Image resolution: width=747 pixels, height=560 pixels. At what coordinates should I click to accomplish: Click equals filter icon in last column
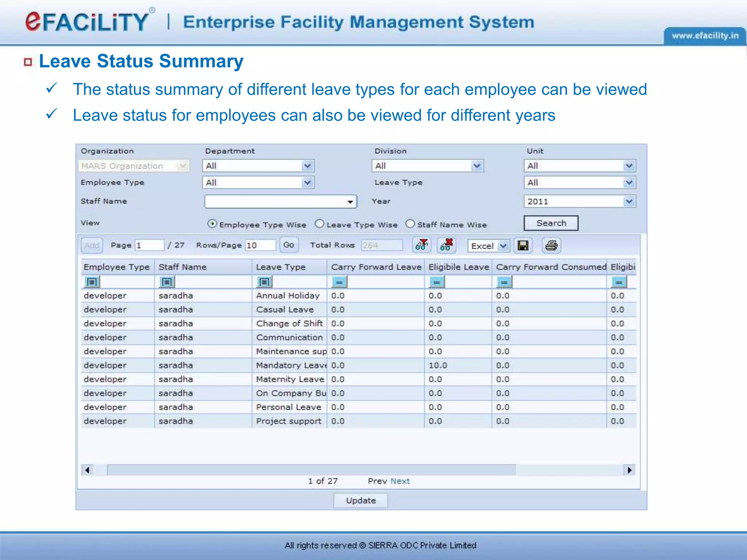coord(619,282)
